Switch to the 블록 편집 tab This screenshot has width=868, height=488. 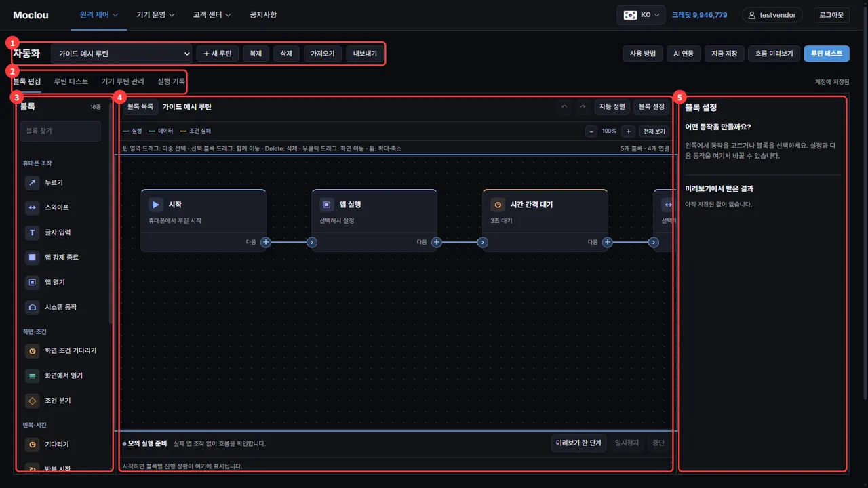26,81
